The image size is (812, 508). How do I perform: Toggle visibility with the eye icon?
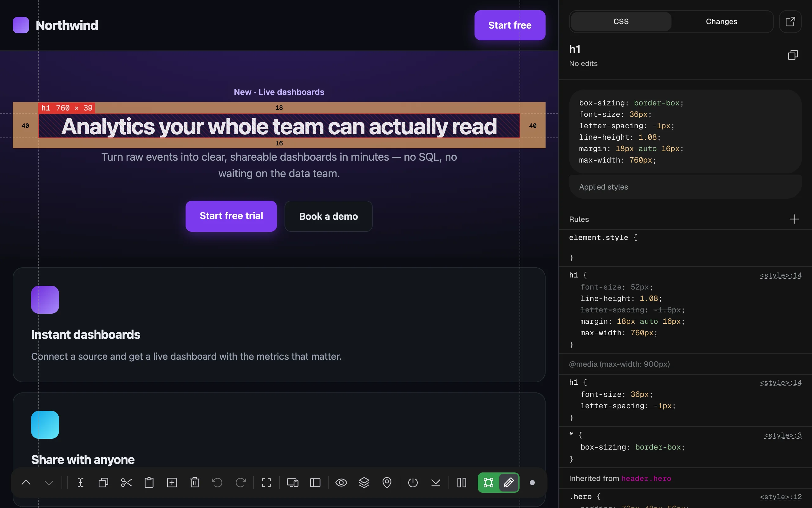coord(341,483)
